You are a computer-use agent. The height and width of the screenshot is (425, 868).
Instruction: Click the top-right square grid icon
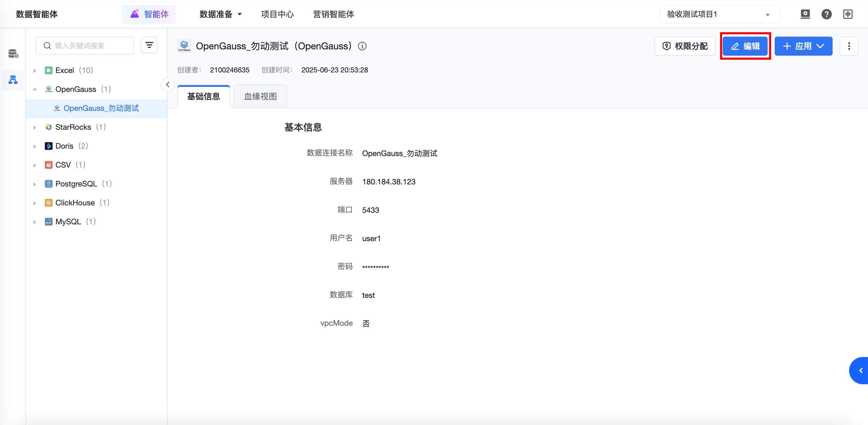click(x=847, y=14)
